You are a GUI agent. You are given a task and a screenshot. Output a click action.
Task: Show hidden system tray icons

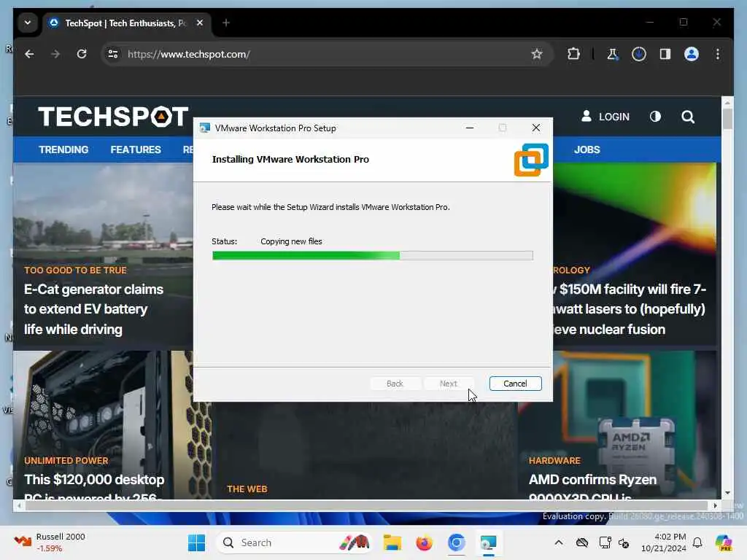coord(558,542)
